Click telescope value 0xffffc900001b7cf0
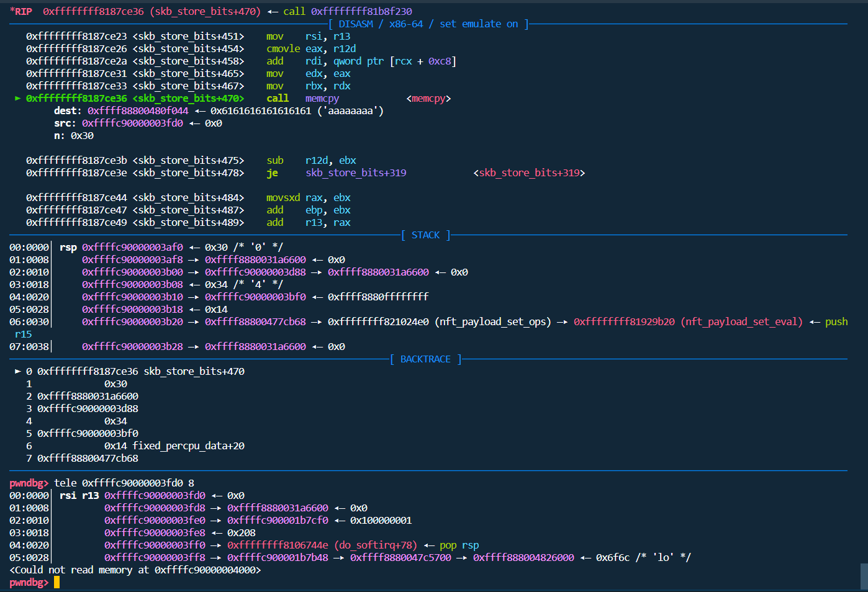This screenshot has width=868, height=592. click(x=278, y=520)
